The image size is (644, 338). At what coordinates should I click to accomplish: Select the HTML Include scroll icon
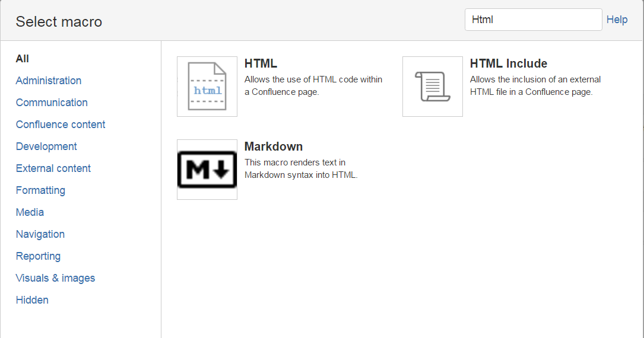(433, 87)
